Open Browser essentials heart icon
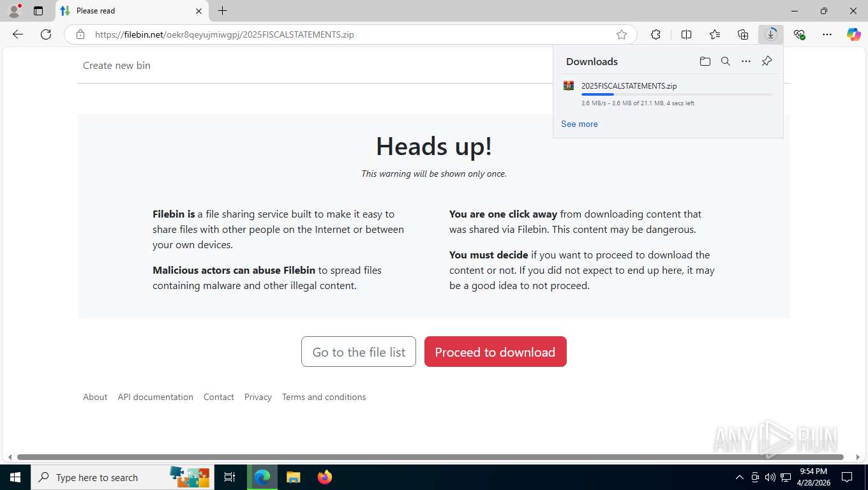Image resolution: width=868 pixels, height=490 pixels. pos(799,34)
